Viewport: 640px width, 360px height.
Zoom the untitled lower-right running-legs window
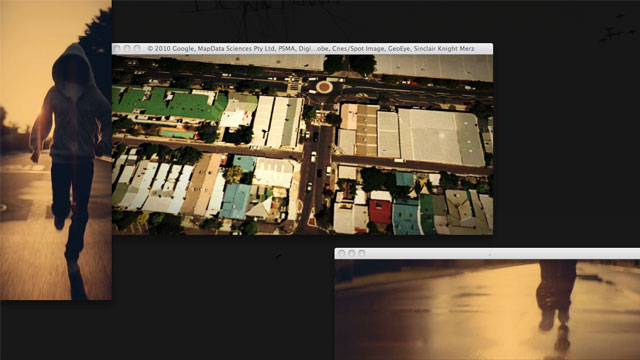(x=362, y=253)
